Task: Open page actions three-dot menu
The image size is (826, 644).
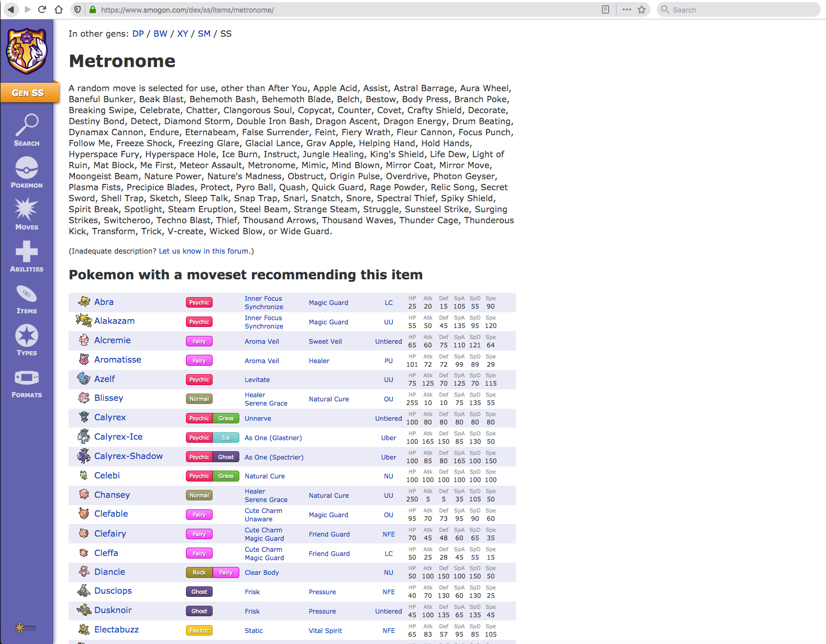Action: coord(627,9)
